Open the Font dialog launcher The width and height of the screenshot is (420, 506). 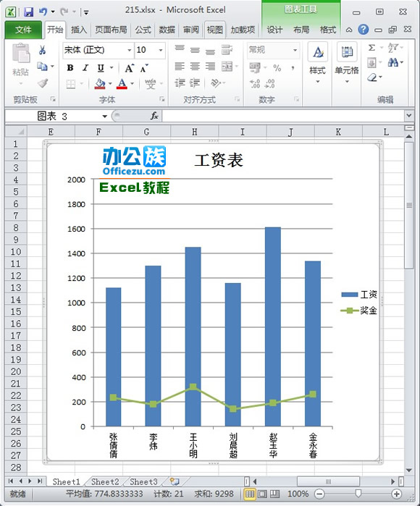coord(162,99)
